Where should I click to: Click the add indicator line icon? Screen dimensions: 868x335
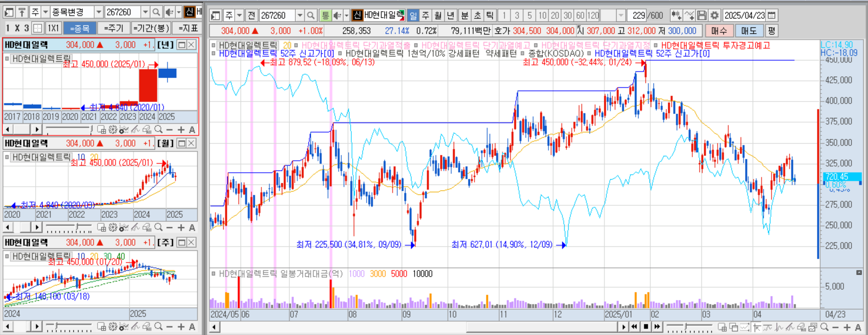click(689, 16)
